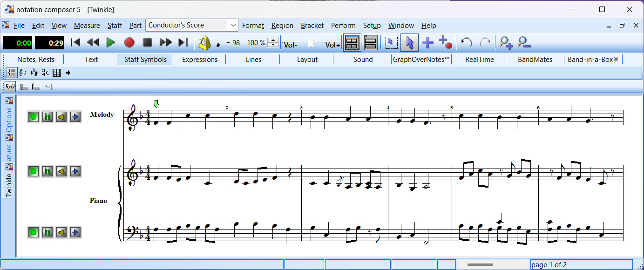Click the volume slider handle

coord(311,43)
